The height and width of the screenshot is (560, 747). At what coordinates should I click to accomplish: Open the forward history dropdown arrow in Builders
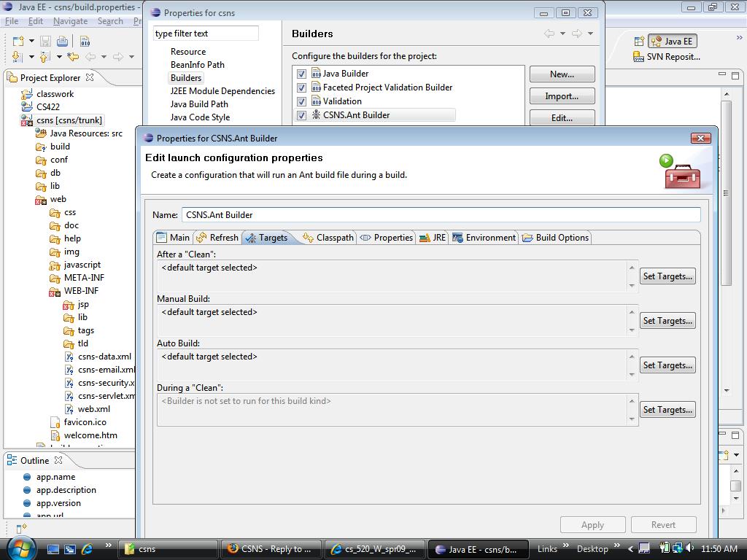(590, 34)
